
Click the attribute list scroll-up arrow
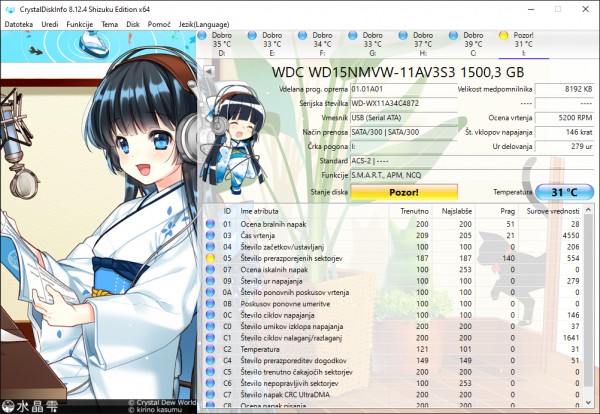point(589,210)
